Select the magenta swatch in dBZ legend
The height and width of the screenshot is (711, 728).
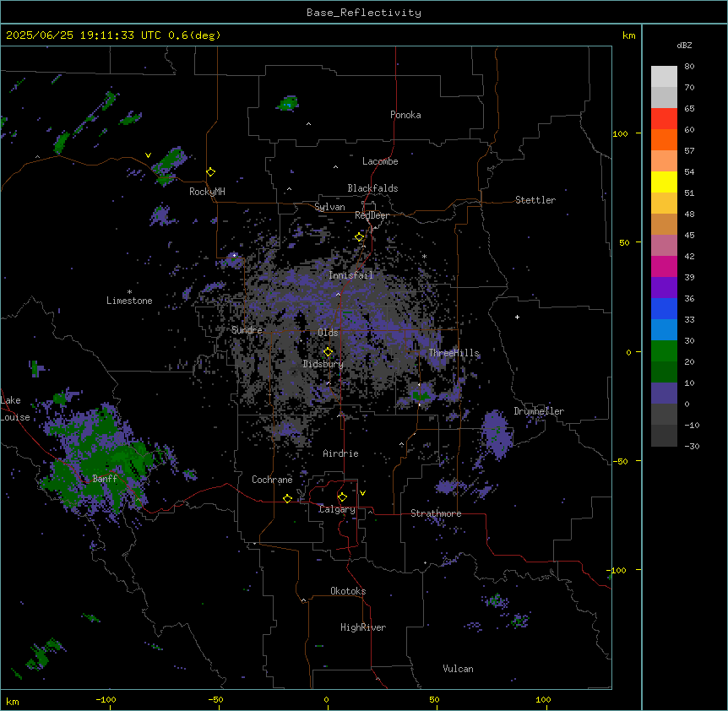(664, 266)
